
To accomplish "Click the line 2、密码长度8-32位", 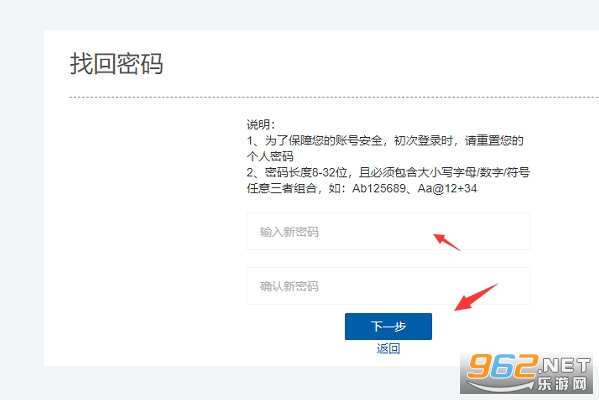I will point(297,172).
